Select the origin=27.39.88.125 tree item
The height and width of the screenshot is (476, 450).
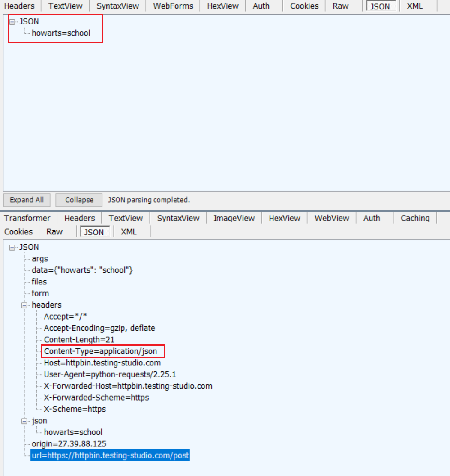tap(69, 444)
